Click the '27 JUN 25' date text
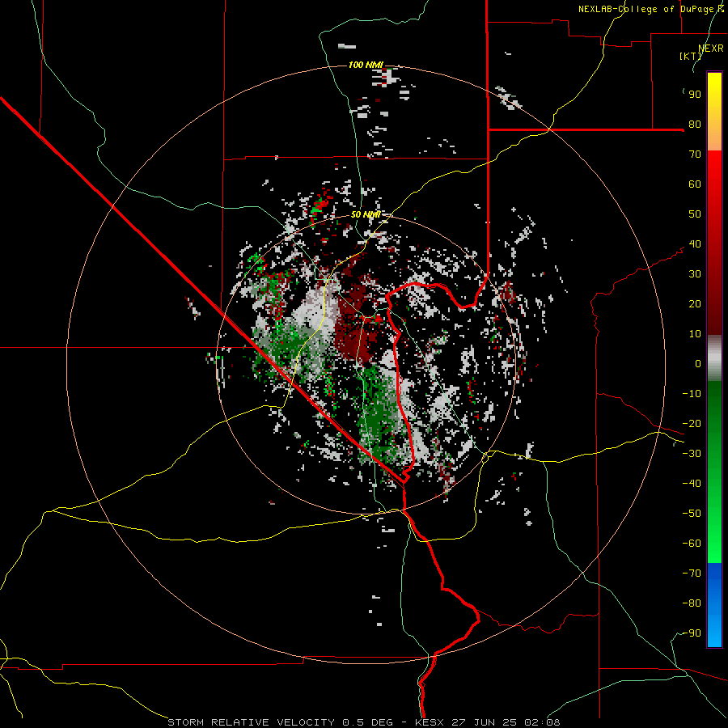The width and height of the screenshot is (728, 728). (x=485, y=722)
